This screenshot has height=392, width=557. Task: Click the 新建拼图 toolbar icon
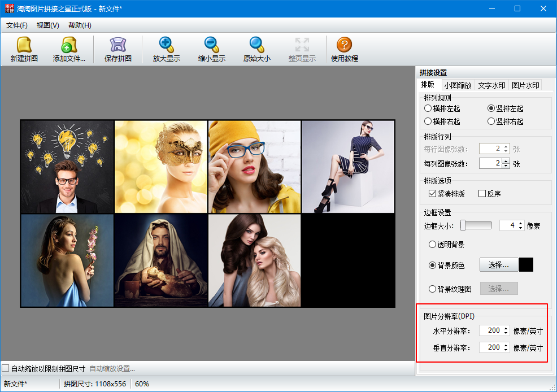pyautogui.click(x=24, y=49)
